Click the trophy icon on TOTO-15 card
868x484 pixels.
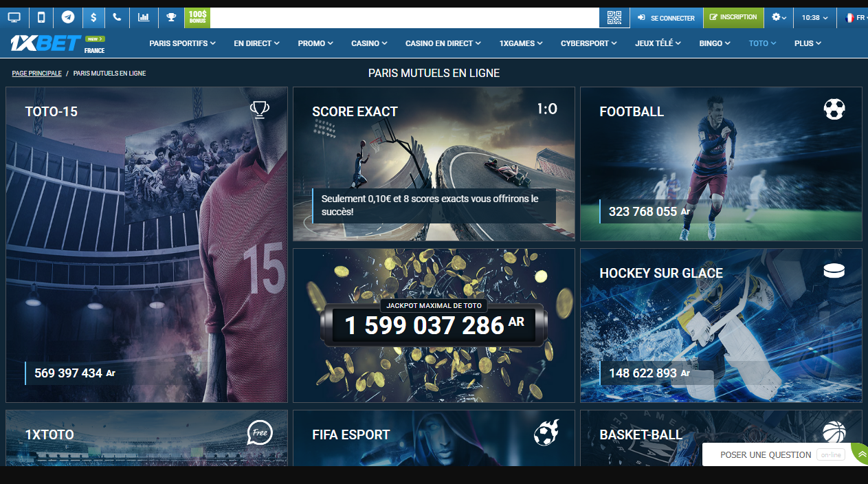click(x=259, y=109)
